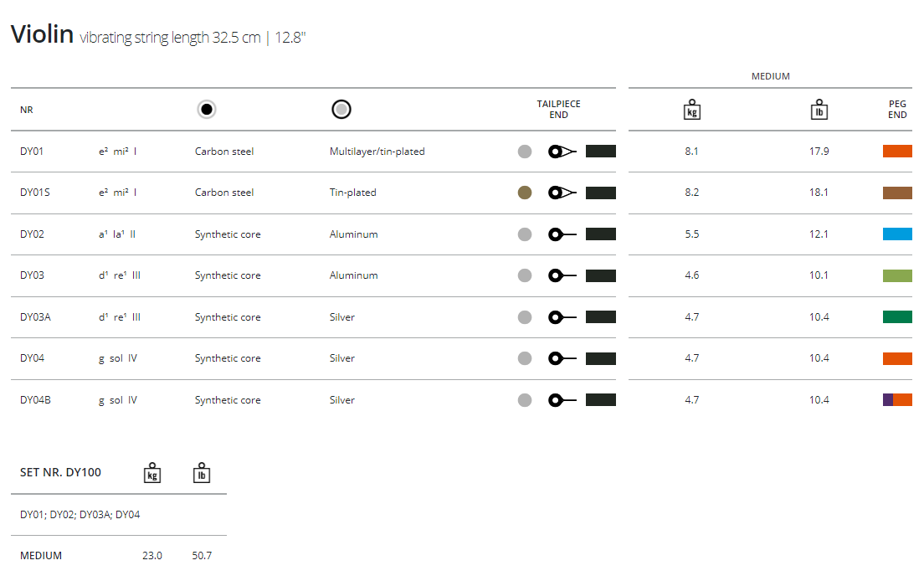Click loop-end tailpiece icon in DY02 row
Image resolution: width=924 pixels, height=581 pixels.
pos(562,234)
